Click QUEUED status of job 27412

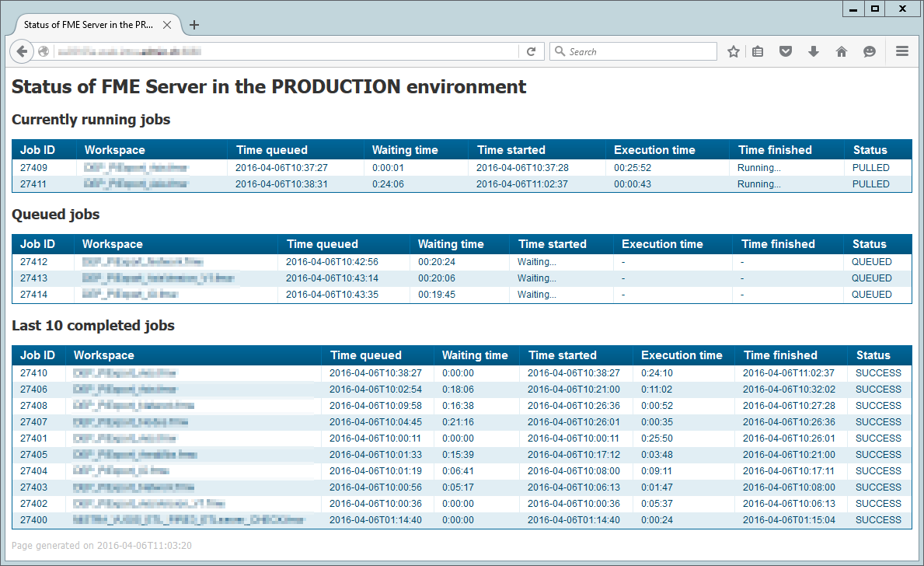pyautogui.click(x=872, y=262)
